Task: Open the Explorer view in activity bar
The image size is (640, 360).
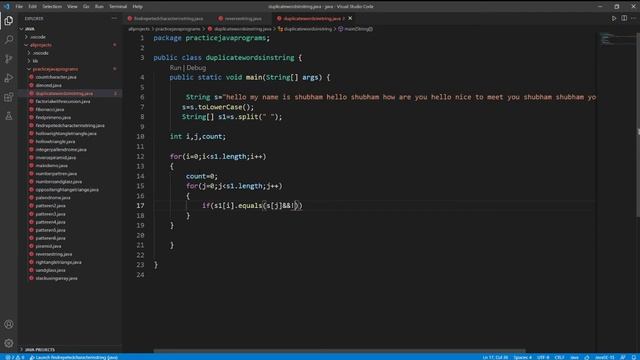Action: (x=9, y=20)
